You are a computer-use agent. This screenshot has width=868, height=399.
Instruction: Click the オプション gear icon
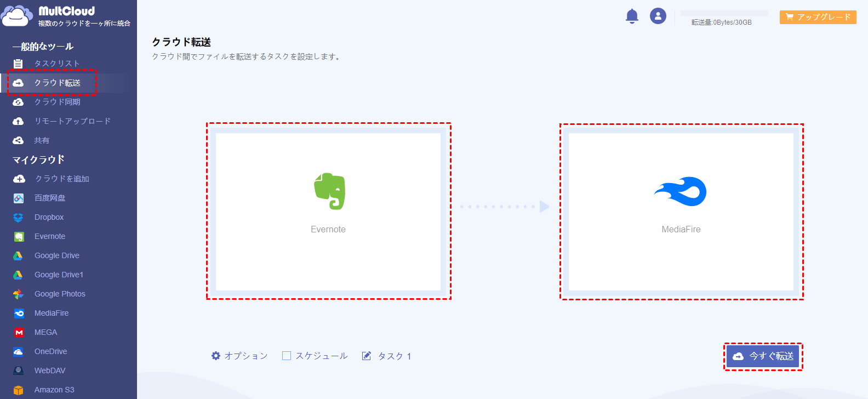point(216,356)
